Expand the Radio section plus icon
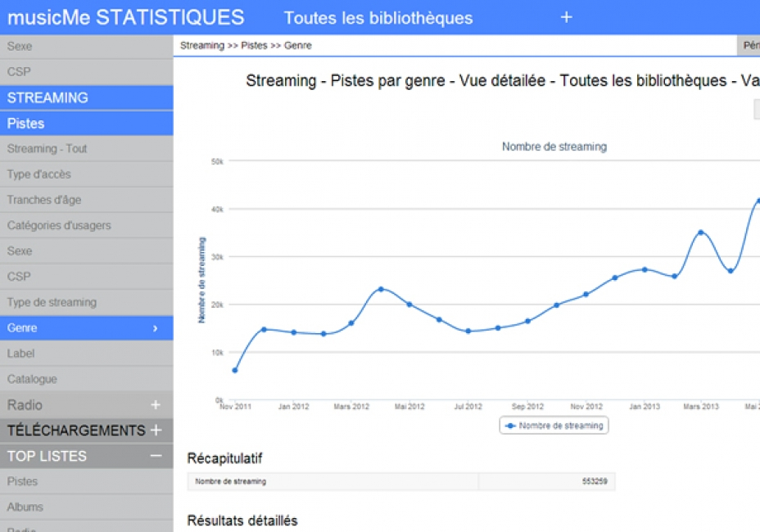This screenshot has width=760, height=532. coord(155,404)
